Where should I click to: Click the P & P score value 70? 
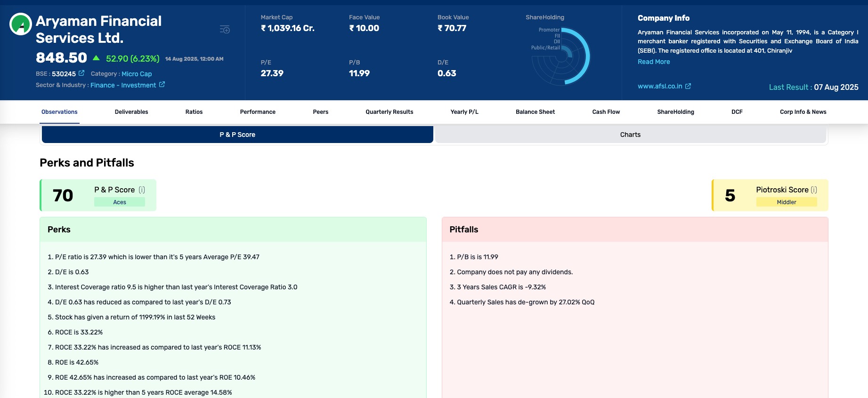point(63,195)
